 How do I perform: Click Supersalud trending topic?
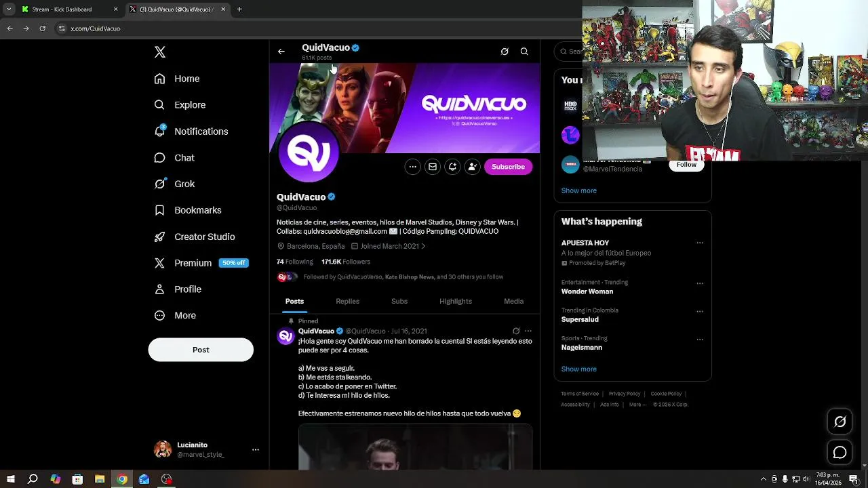coord(580,319)
